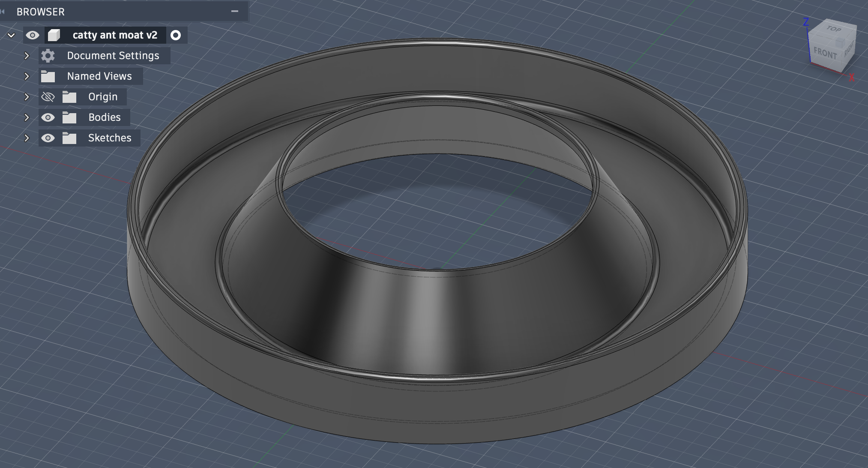Image resolution: width=868 pixels, height=468 pixels.
Task: Click the Sketches folder icon
Action: [x=69, y=138]
